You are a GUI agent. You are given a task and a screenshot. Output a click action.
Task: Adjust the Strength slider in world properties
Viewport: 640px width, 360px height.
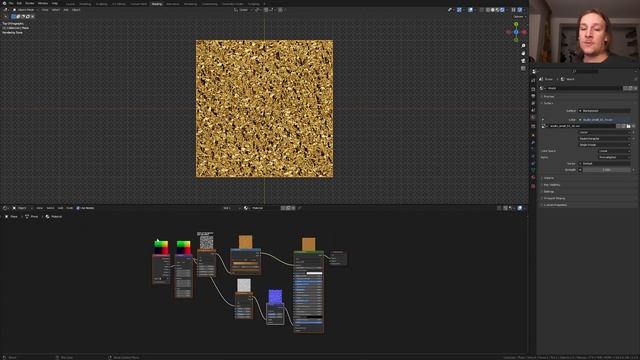click(x=607, y=170)
